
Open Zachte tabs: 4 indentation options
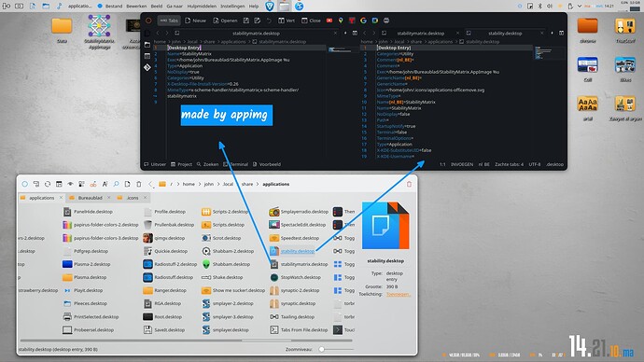pos(509,164)
